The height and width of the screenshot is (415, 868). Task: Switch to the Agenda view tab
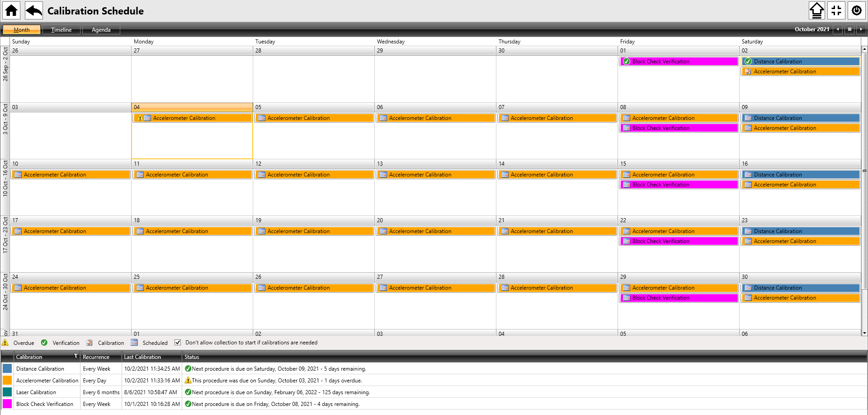coord(101,30)
